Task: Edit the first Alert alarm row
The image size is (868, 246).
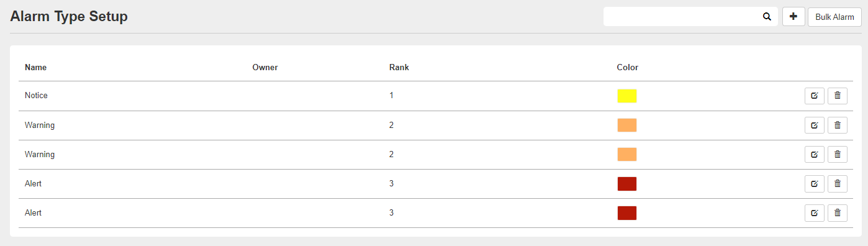Action: [815, 183]
